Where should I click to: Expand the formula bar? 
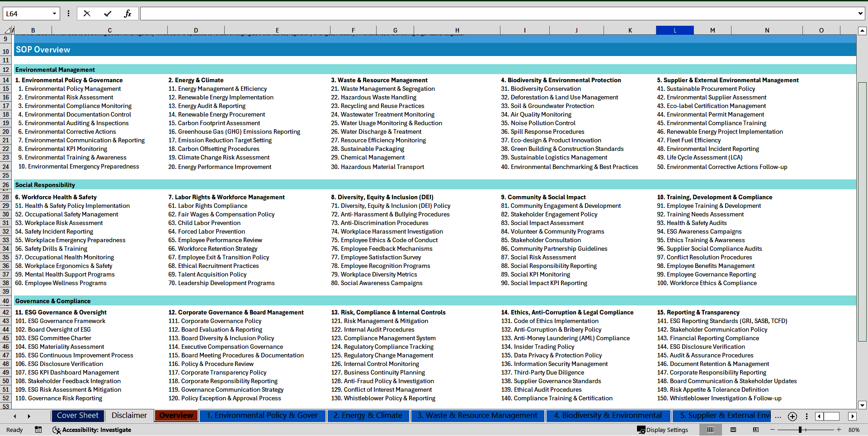point(860,14)
